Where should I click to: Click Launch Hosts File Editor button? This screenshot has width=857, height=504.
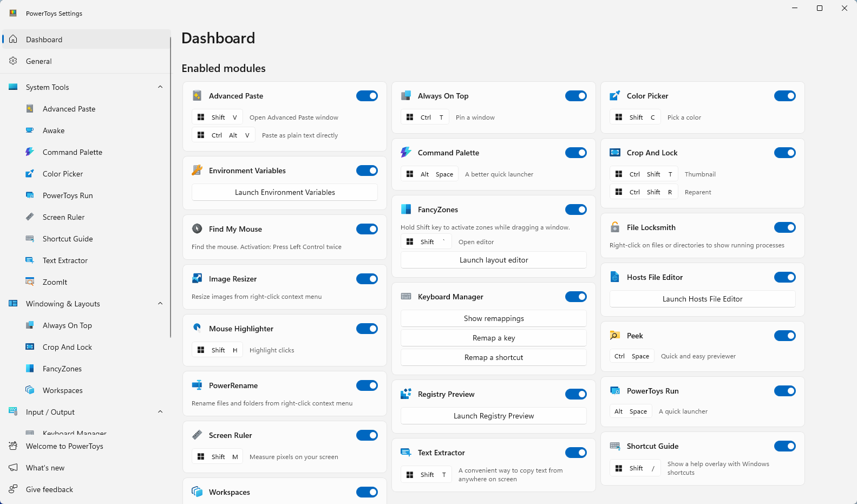coord(702,299)
